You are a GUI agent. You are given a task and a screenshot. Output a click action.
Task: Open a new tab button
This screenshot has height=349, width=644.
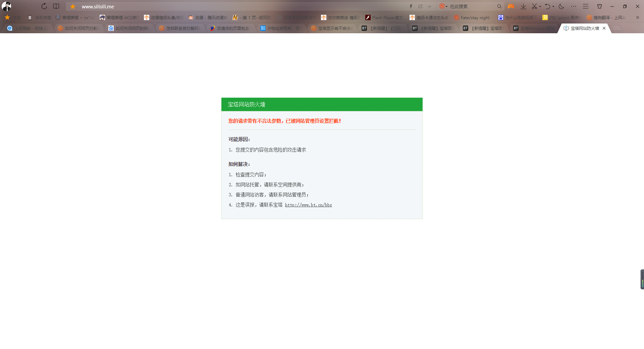[x=616, y=28]
